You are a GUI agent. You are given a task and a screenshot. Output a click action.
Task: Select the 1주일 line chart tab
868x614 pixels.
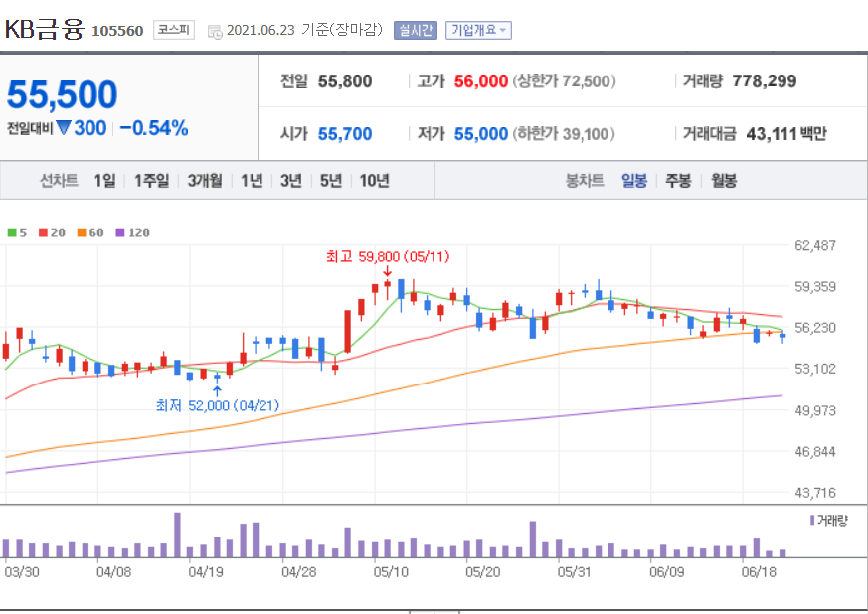click(x=152, y=181)
